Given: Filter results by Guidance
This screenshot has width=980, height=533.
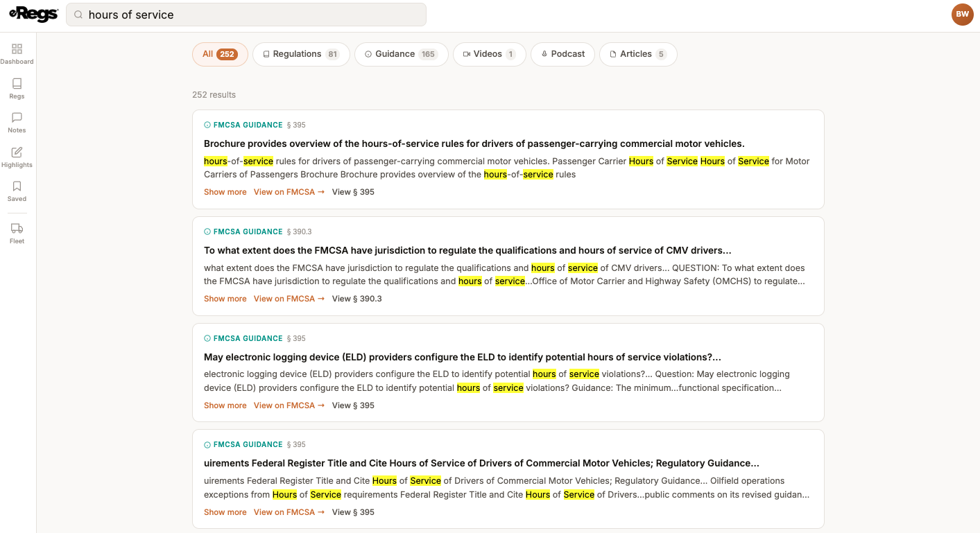Looking at the screenshot, I should (401, 54).
